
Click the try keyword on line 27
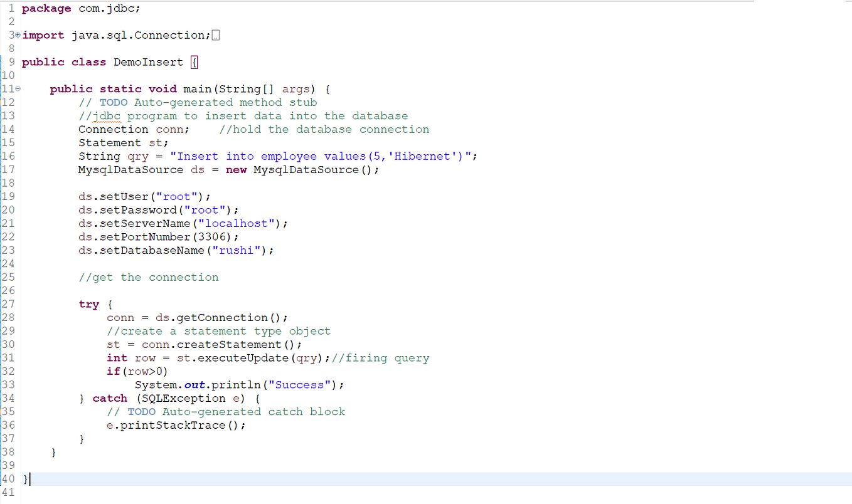coord(88,304)
